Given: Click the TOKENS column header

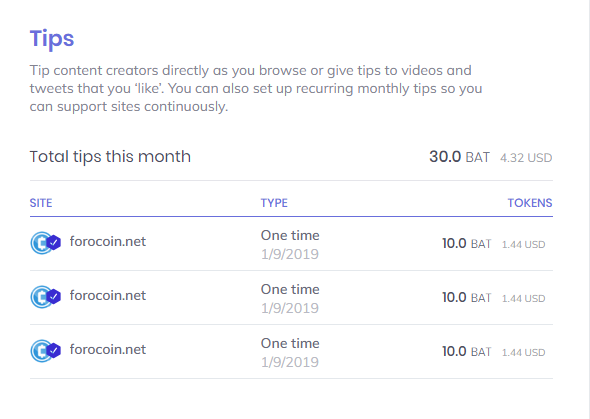Looking at the screenshot, I should click(x=530, y=203).
